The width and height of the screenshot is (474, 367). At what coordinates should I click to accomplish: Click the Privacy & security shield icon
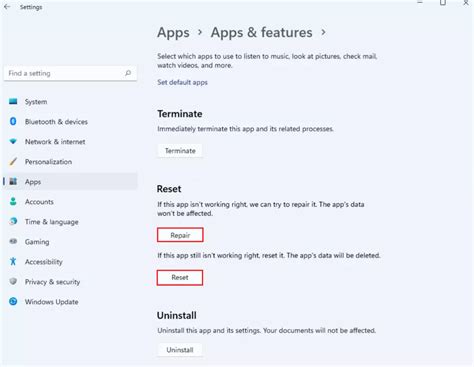tap(13, 281)
